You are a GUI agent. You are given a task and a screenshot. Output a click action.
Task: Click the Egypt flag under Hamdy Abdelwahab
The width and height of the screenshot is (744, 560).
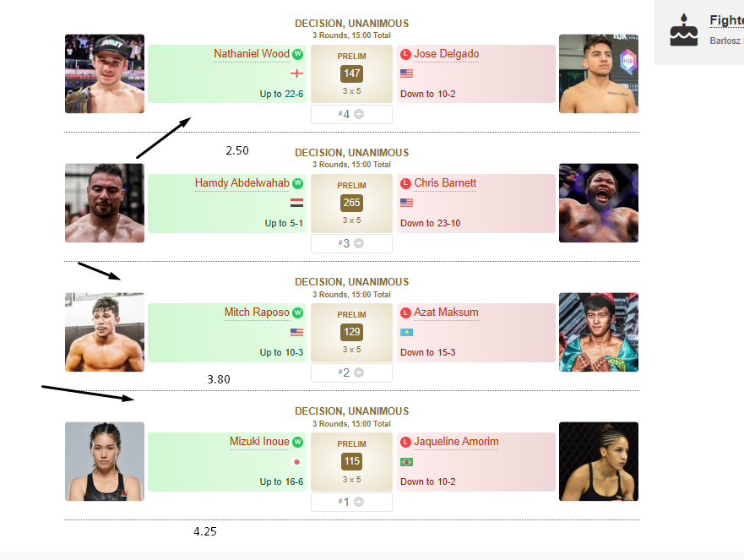click(296, 203)
